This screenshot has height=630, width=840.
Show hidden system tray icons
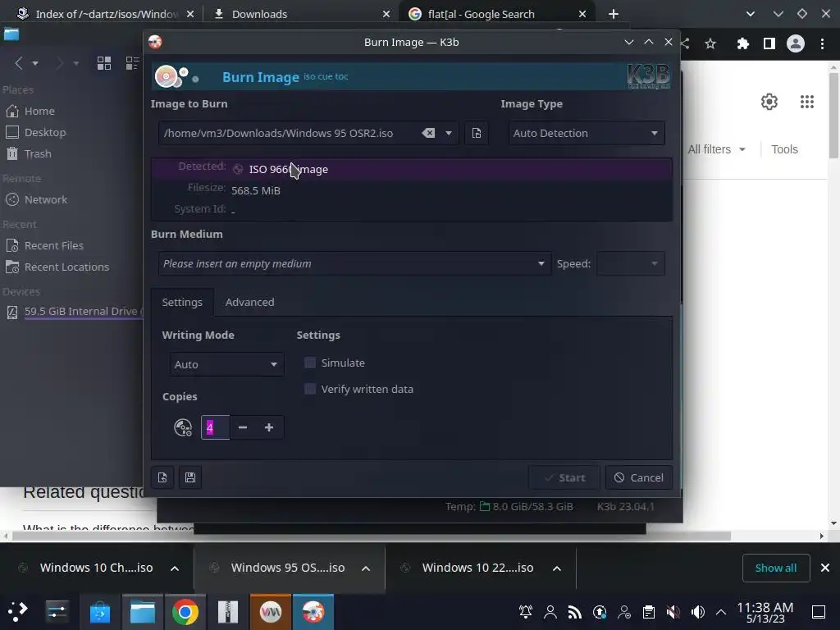click(721, 612)
